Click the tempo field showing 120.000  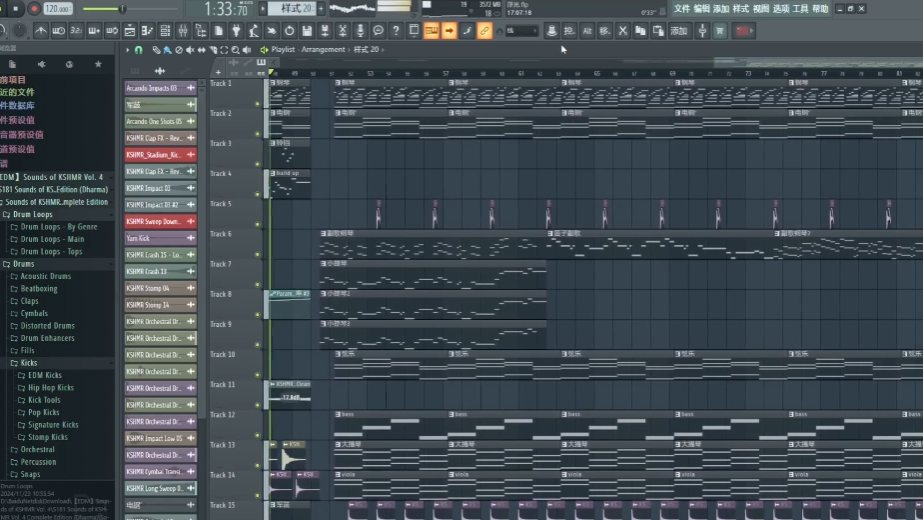pyautogui.click(x=58, y=9)
